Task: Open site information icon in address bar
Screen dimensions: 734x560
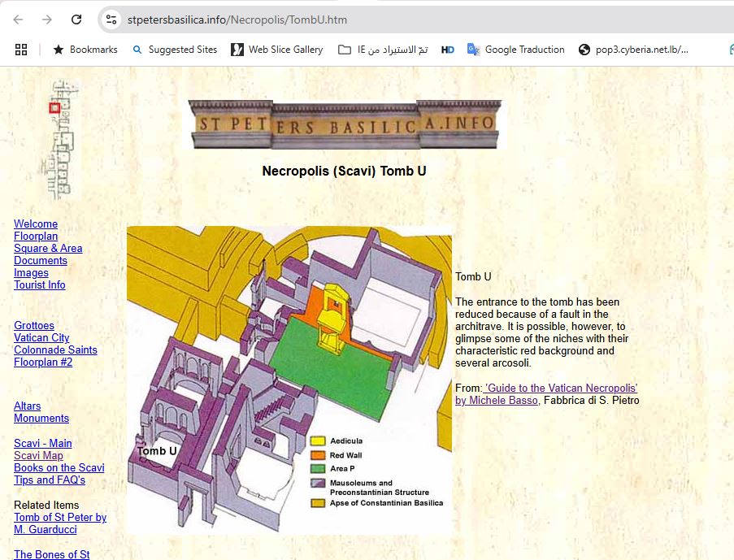Action: (x=112, y=20)
